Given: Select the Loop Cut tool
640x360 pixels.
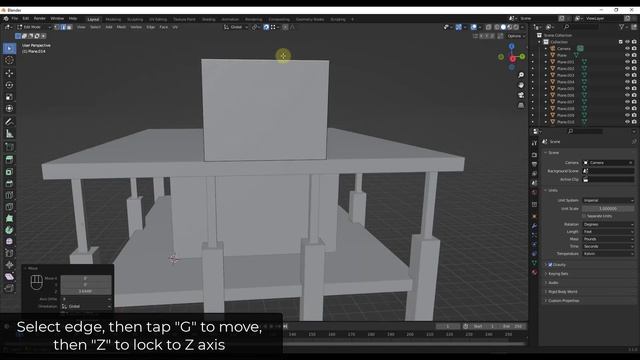Looking at the screenshot, I should tap(9, 195).
